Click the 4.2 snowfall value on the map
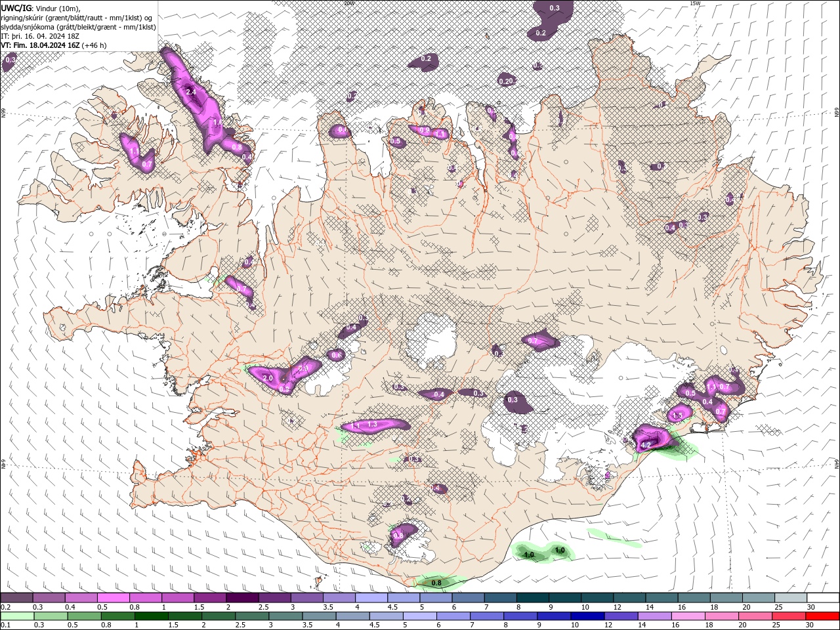The height and width of the screenshot is (630, 840). [645, 445]
